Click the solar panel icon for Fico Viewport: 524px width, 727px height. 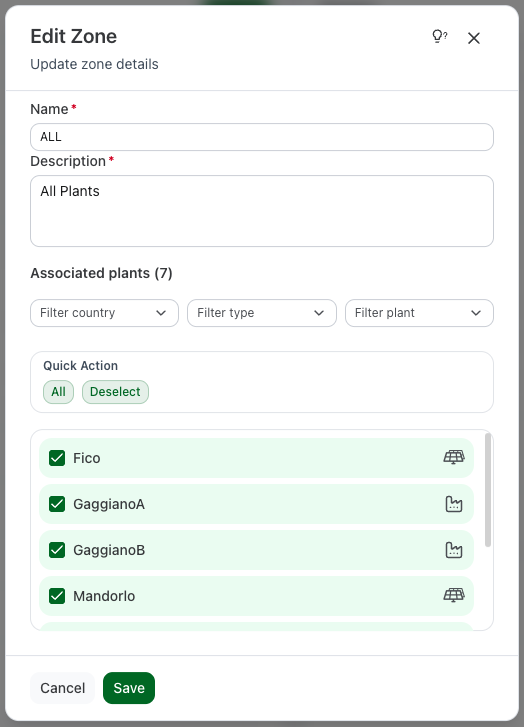click(x=454, y=458)
